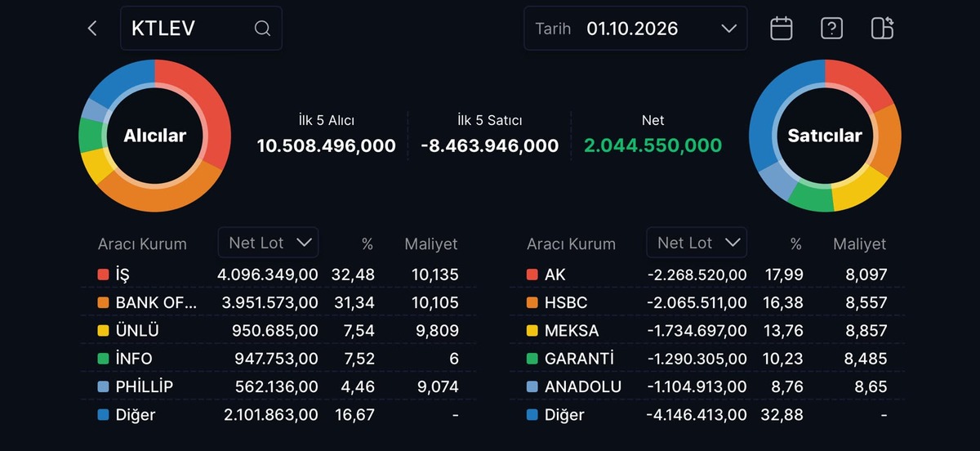Viewport: 980px width, 451px height.
Task: Expand the Tarih date dropdown
Action: (635, 29)
